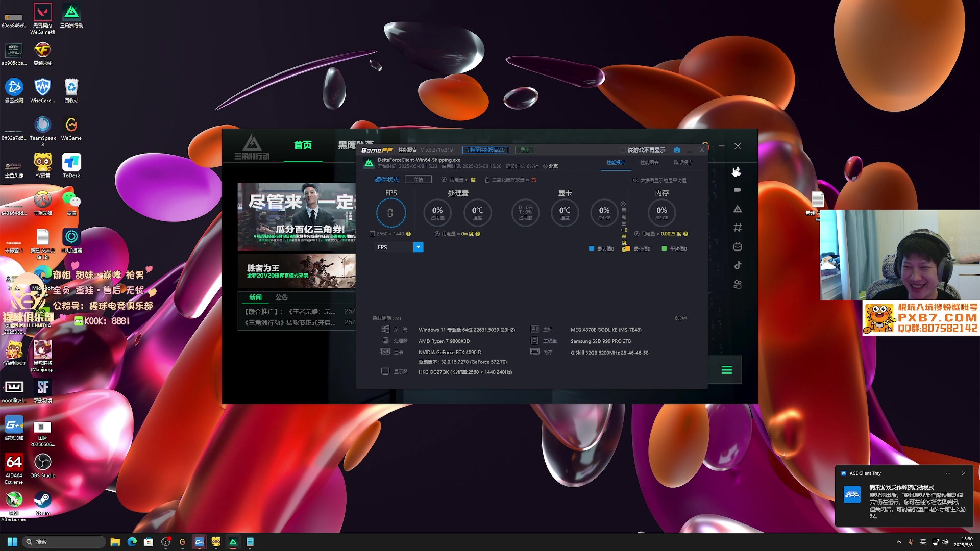Viewport: 980px width, 551px height.
Task: Click the TikTok icon in launcher sidebar
Action: click(738, 265)
